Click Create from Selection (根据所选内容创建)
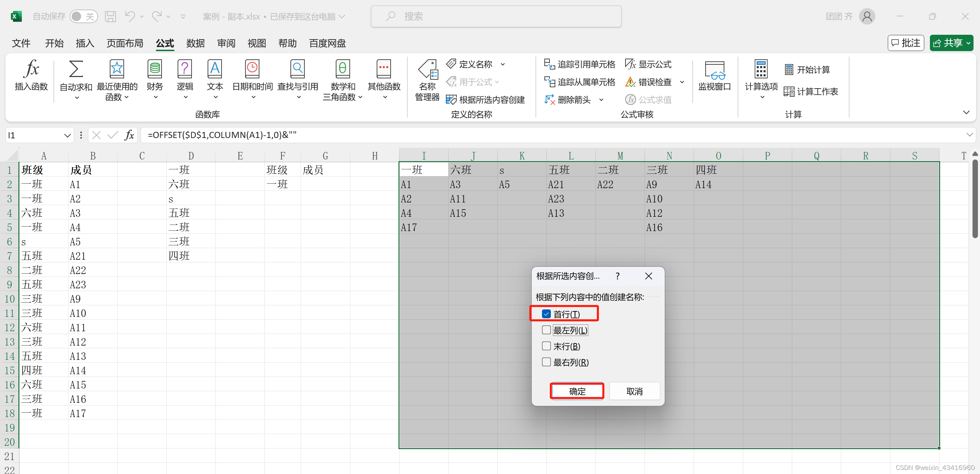980x474 pixels. [x=485, y=100]
